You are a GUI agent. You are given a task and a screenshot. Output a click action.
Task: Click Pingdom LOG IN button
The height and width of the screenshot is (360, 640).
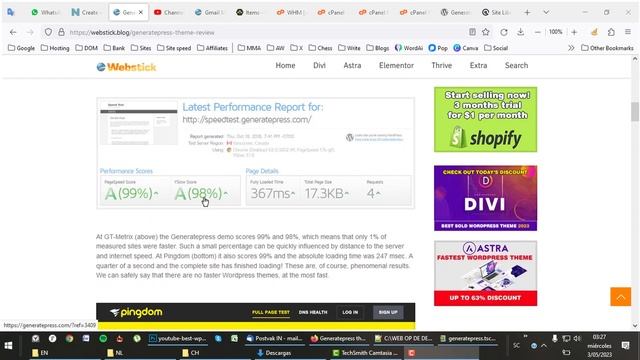click(350, 312)
